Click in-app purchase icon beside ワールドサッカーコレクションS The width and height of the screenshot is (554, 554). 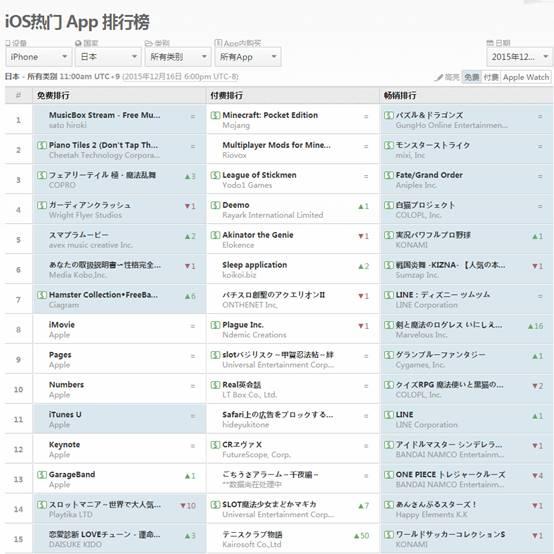click(x=389, y=535)
